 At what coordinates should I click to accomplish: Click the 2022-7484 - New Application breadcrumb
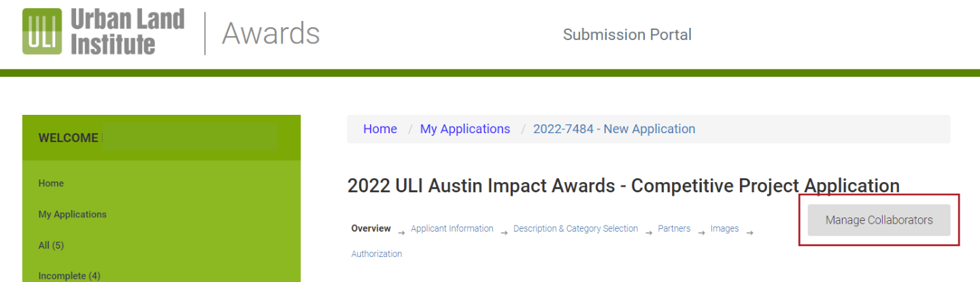tap(614, 129)
